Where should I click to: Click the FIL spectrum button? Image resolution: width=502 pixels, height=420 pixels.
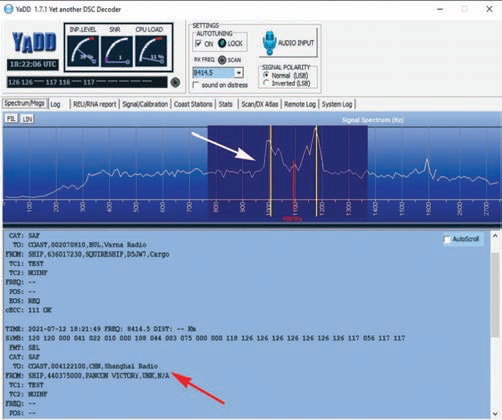click(x=11, y=119)
